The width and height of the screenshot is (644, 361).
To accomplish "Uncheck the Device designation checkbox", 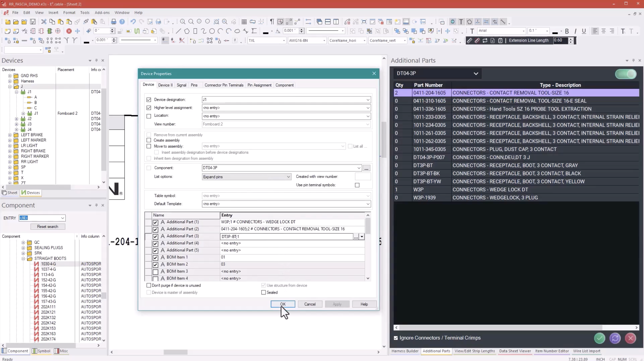I will pyautogui.click(x=149, y=100).
